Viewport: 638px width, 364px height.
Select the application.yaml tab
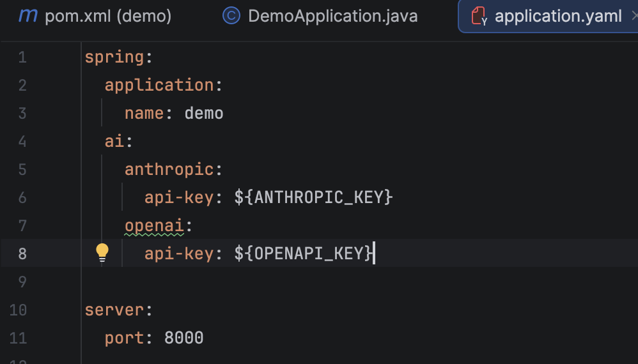tap(557, 16)
